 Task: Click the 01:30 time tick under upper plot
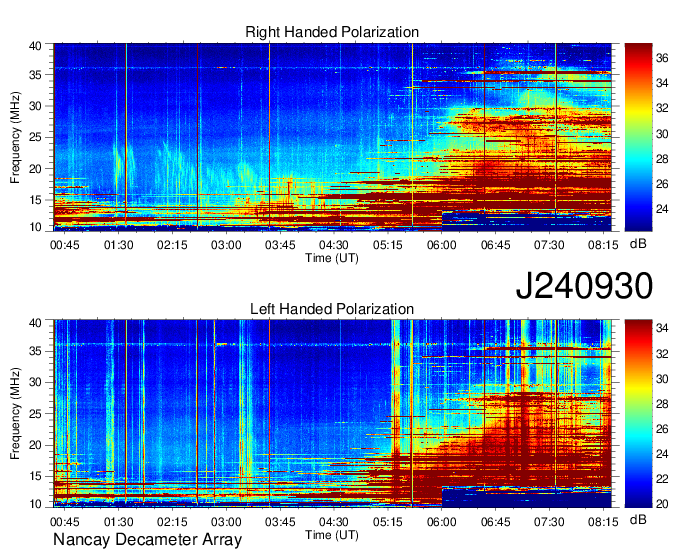coord(118,245)
